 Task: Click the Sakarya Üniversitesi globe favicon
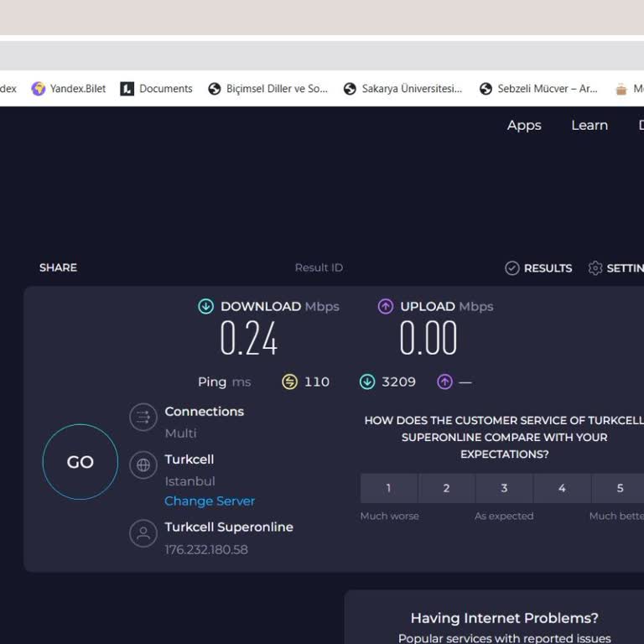pos(350,88)
